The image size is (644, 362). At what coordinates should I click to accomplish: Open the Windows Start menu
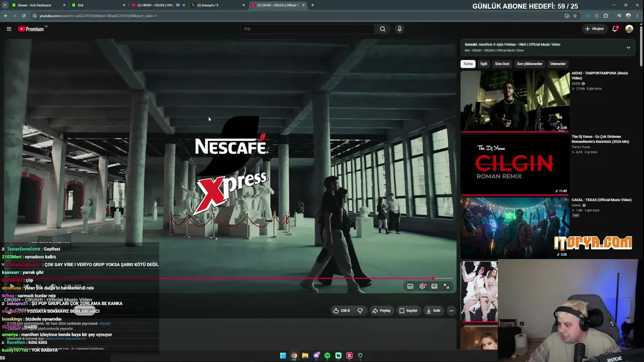coord(283,355)
